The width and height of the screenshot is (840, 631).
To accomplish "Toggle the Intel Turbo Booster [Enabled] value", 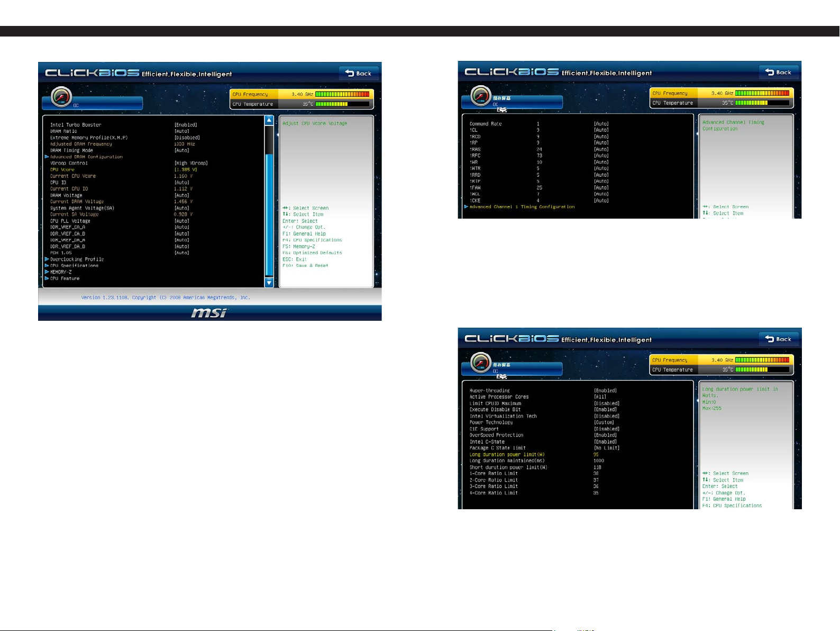I will click(186, 125).
